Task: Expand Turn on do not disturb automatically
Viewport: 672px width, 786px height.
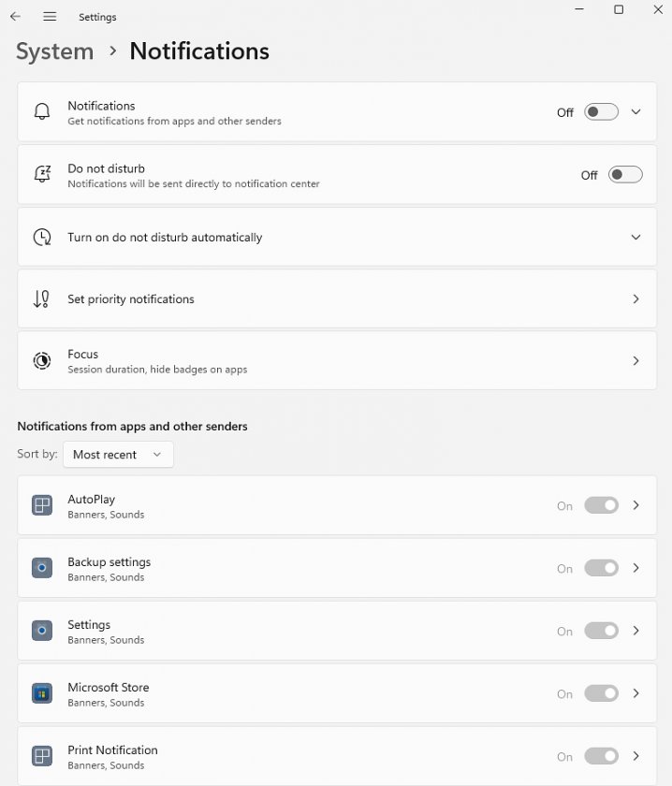Action: pos(337,237)
